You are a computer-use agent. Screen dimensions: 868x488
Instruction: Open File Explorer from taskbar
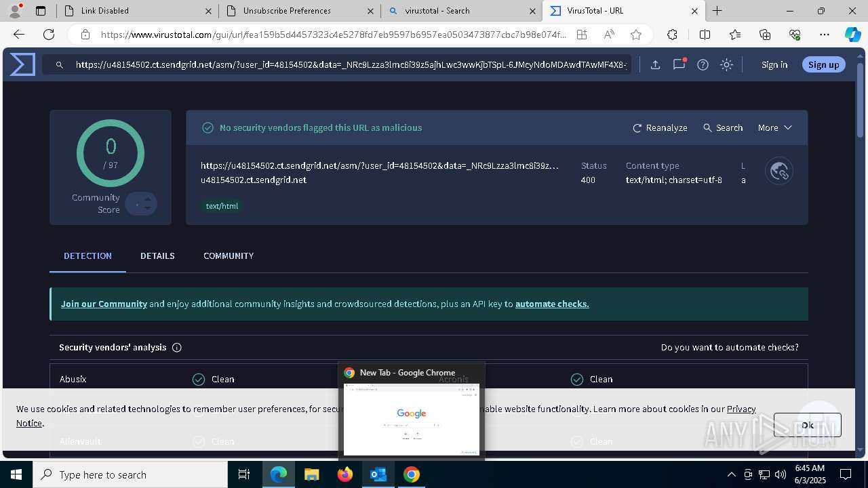(311, 474)
